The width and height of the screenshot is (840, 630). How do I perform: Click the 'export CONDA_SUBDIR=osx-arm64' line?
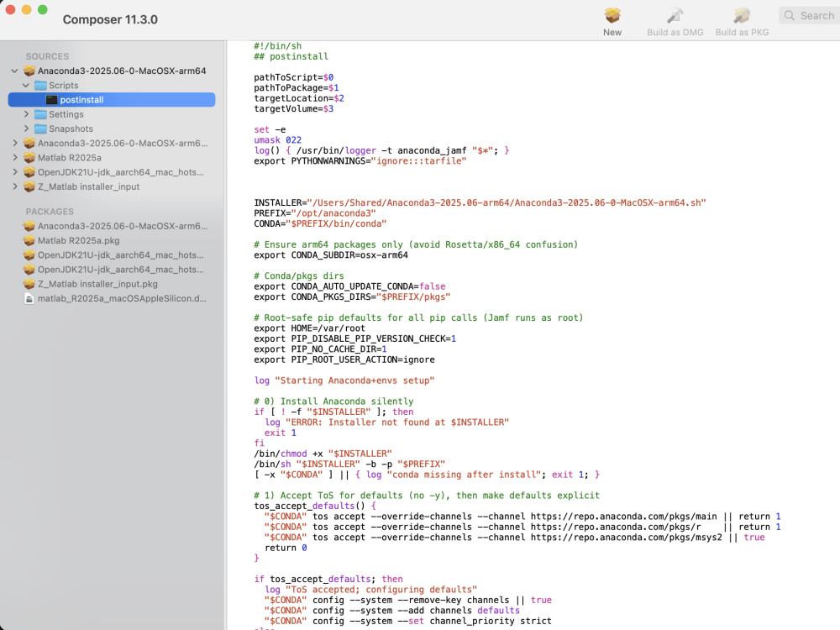click(330, 255)
